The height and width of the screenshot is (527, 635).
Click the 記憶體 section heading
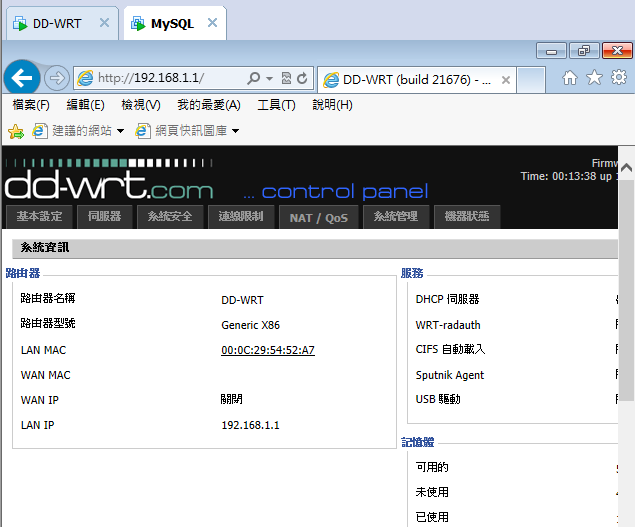(x=418, y=442)
